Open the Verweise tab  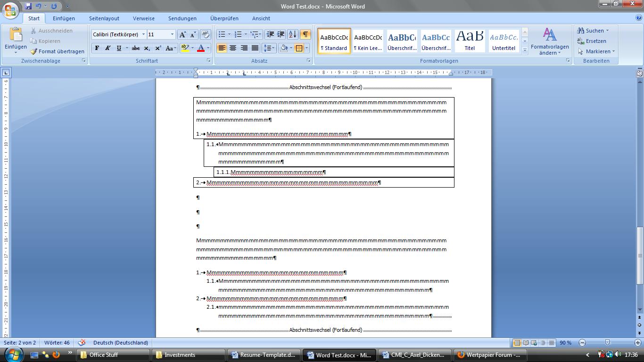click(143, 18)
